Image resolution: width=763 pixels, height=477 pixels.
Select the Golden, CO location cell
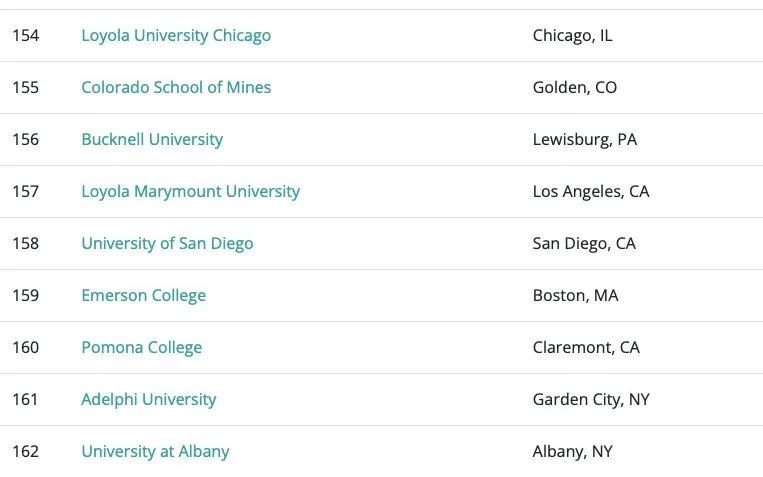(575, 88)
